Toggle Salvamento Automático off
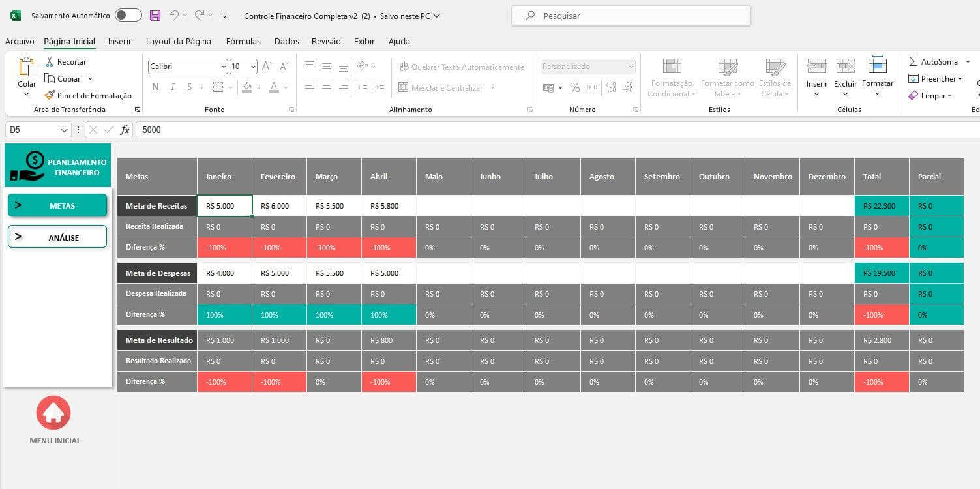 point(128,15)
